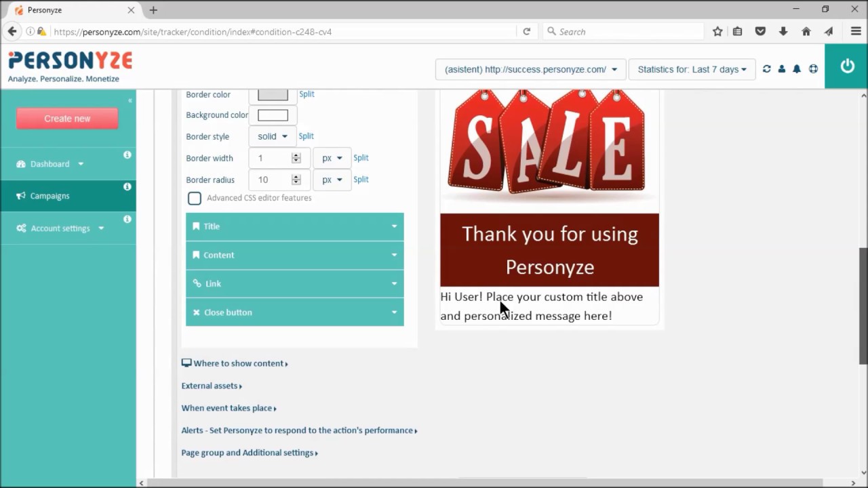Open Campaigns in the sidebar
The image size is (868, 488).
coord(68,196)
